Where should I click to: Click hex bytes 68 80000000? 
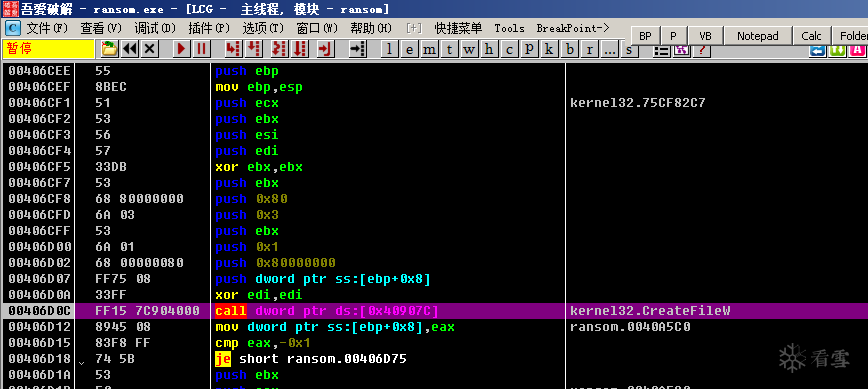coord(139,199)
